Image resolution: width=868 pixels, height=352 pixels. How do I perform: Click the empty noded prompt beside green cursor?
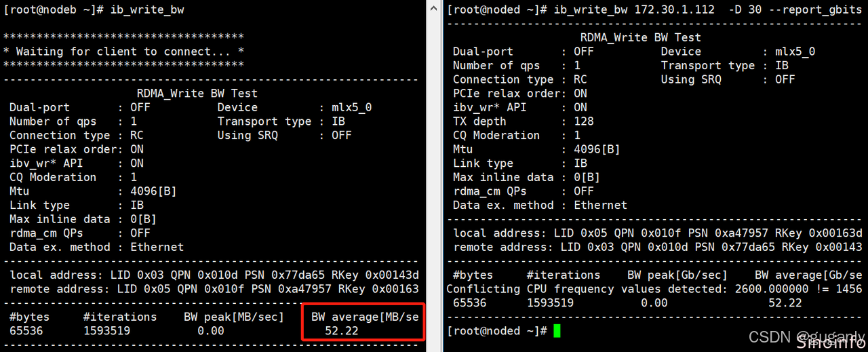(x=497, y=331)
